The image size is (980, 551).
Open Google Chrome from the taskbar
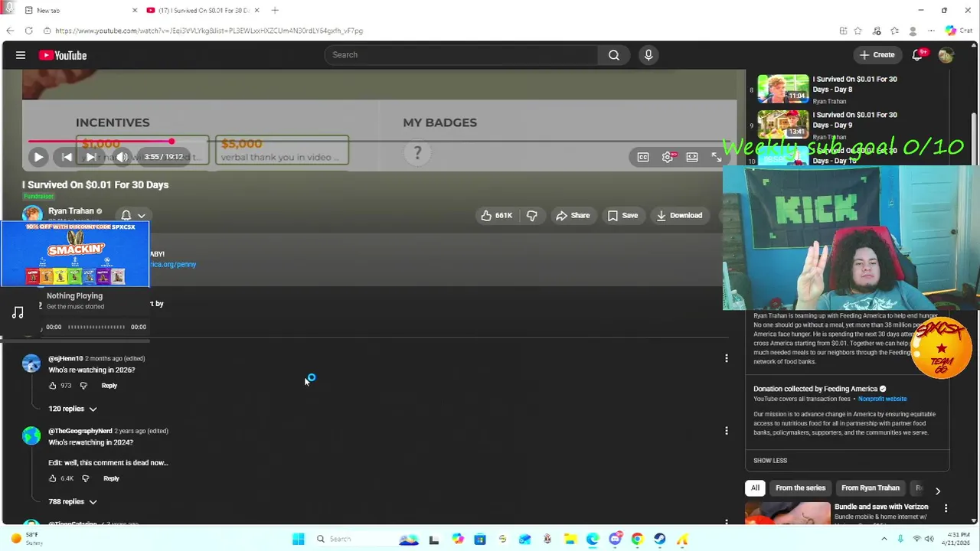637,539
